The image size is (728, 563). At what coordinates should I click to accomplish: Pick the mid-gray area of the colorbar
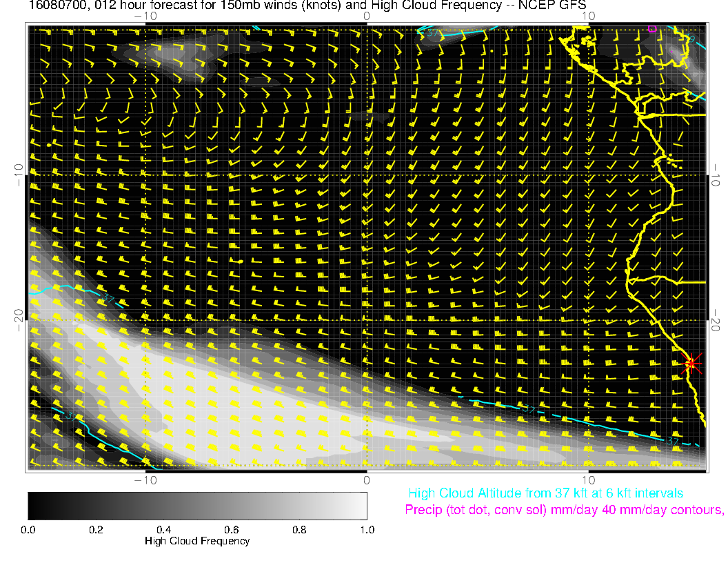pyautogui.click(x=197, y=505)
